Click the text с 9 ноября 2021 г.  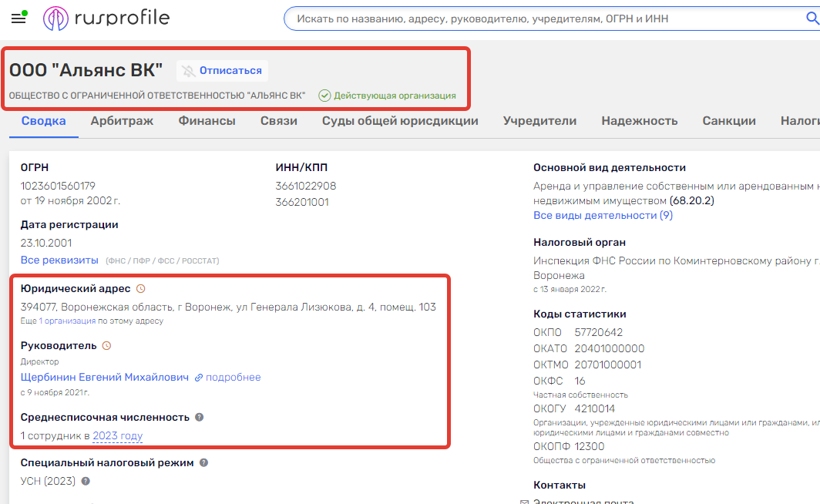click(x=55, y=392)
